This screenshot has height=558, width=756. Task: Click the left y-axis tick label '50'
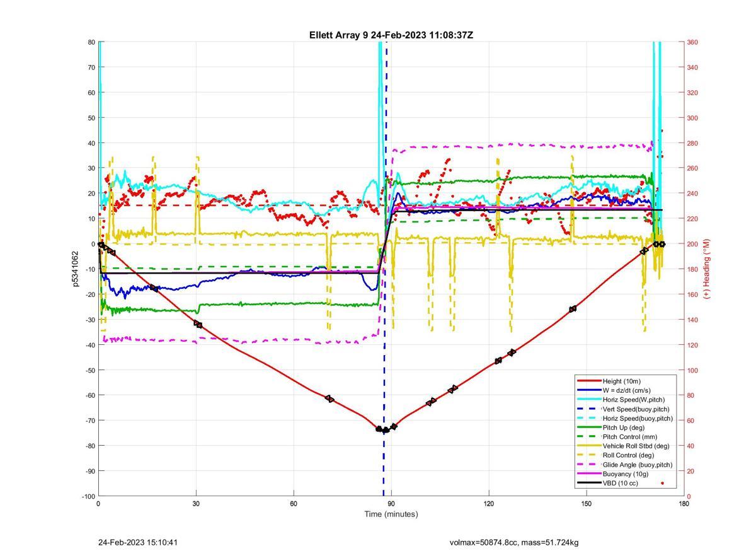pyautogui.click(x=91, y=118)
